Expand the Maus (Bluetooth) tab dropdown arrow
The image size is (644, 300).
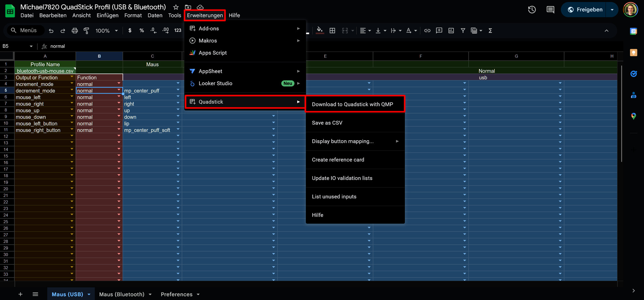coord(150,294)
